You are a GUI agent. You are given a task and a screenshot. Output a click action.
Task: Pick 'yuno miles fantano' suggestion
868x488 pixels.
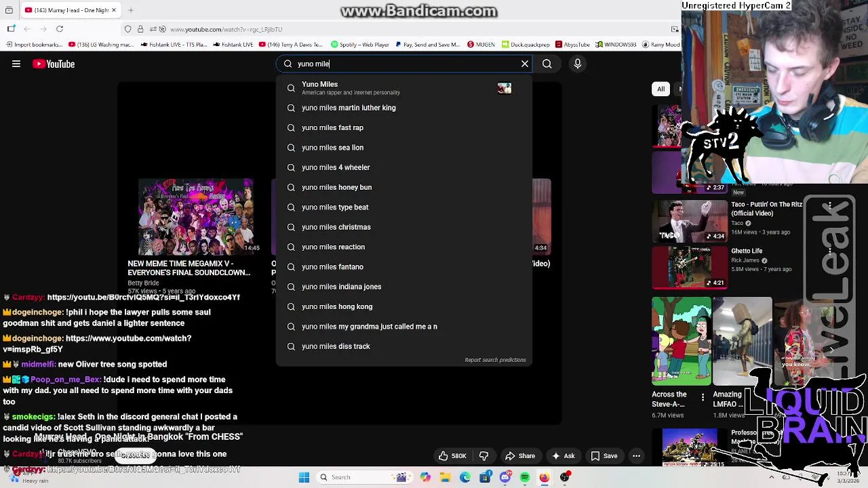click(404, 267)
